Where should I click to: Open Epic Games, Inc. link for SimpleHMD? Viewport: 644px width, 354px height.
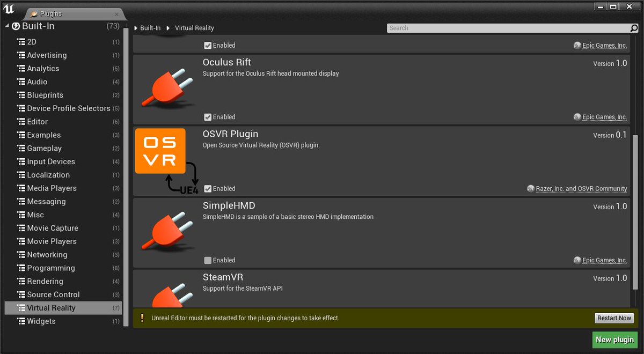coord(605,260)
